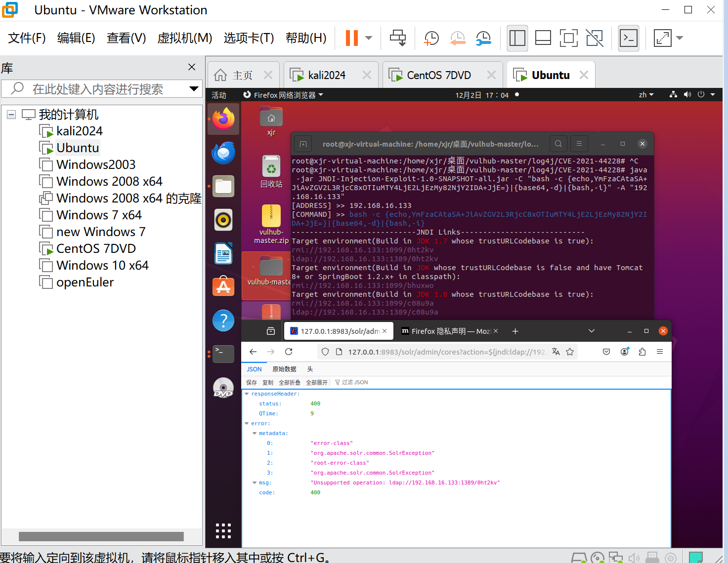Open the Ubuntu network status icon
Viewport: 728px width, 563px height.
point(673,94)
